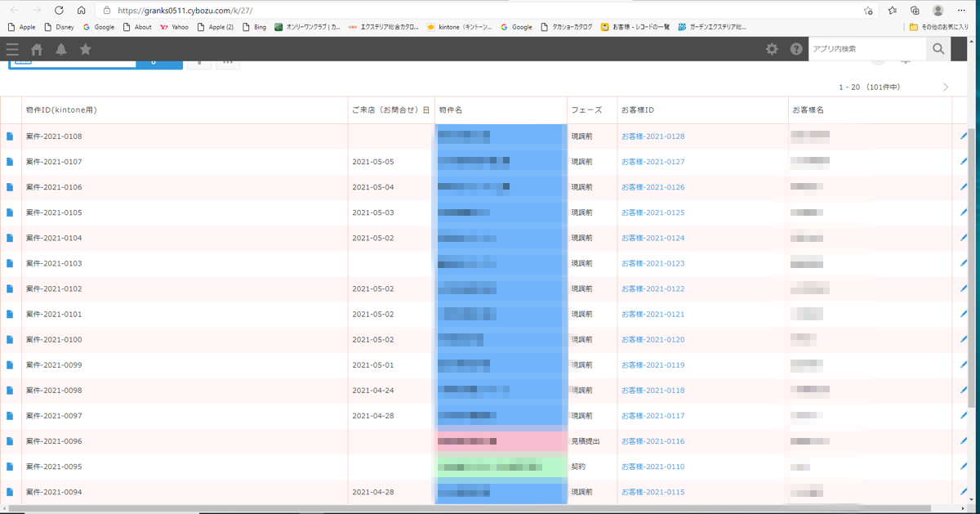The image size is (980, 514).
Task: Reload the page with browser refresh
Action: click(x=59, y=11)
